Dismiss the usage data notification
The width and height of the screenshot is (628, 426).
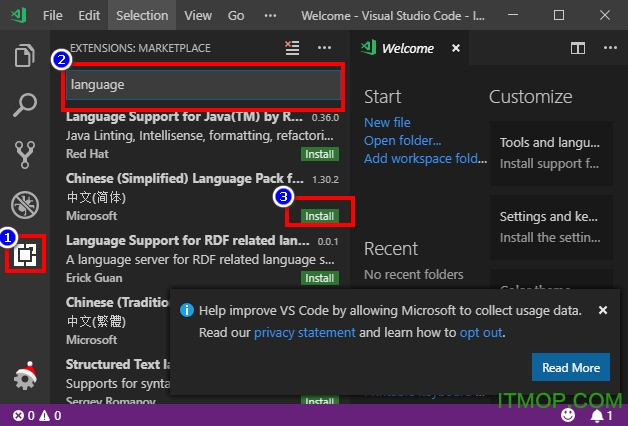click(603, 310)
